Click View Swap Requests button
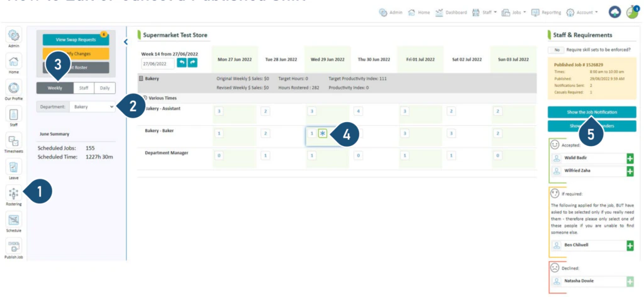Screen dimensions: 644x297 pyautogui.click(x=75, y=40)
